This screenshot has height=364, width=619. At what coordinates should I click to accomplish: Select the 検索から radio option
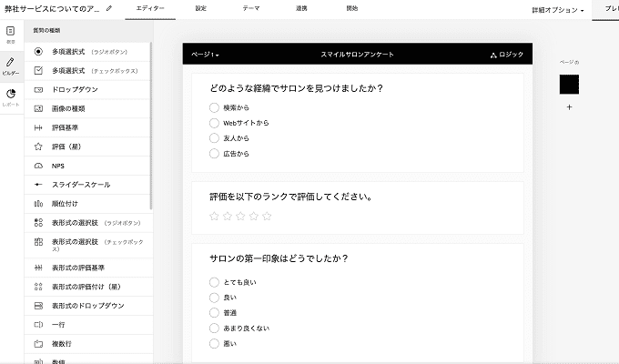click(215, 107)
